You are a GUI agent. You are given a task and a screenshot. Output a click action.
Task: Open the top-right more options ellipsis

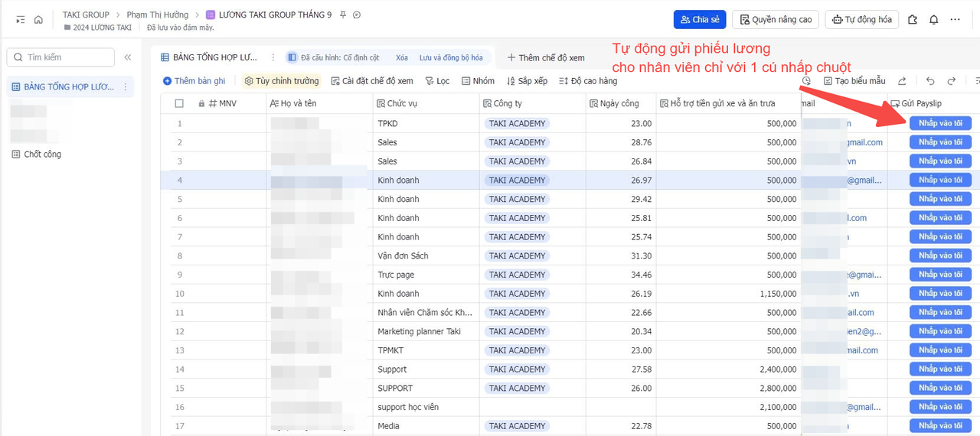[955, 20]
